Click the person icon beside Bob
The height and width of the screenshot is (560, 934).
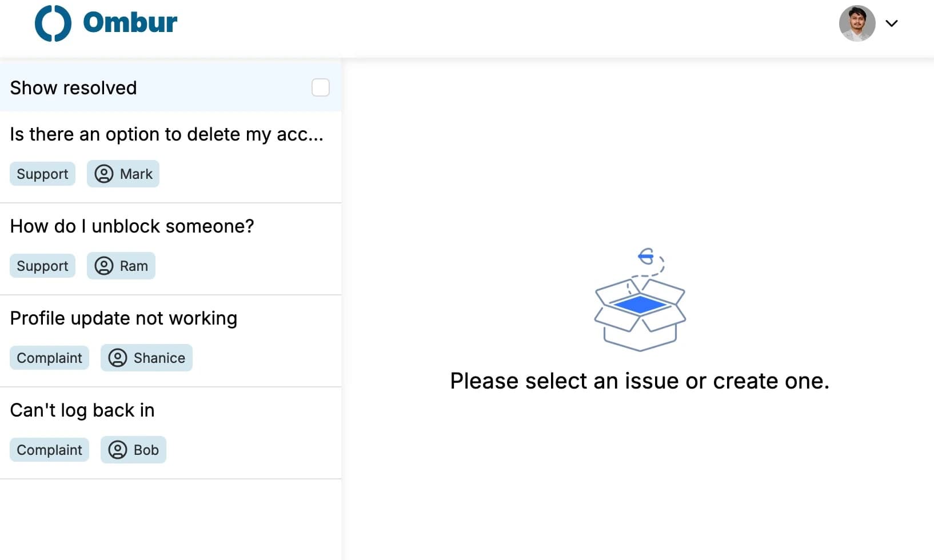[118, 450]
